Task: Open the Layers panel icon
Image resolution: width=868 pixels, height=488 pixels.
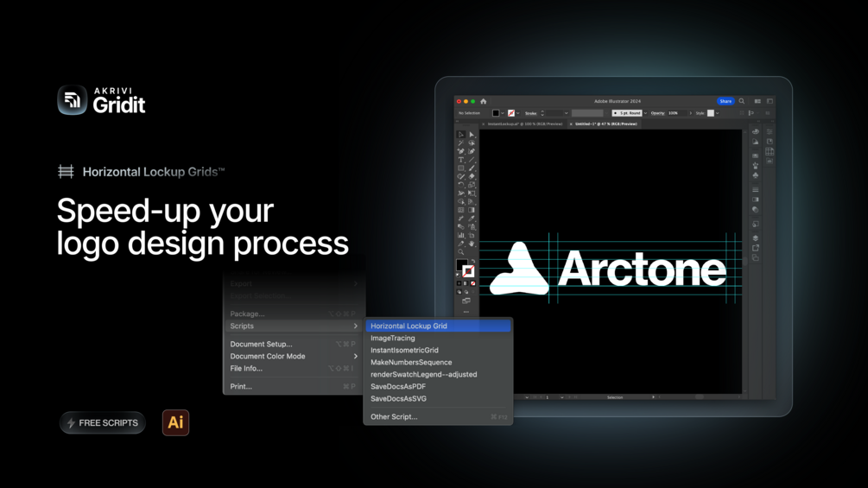Action: click(x=756, y=238)
